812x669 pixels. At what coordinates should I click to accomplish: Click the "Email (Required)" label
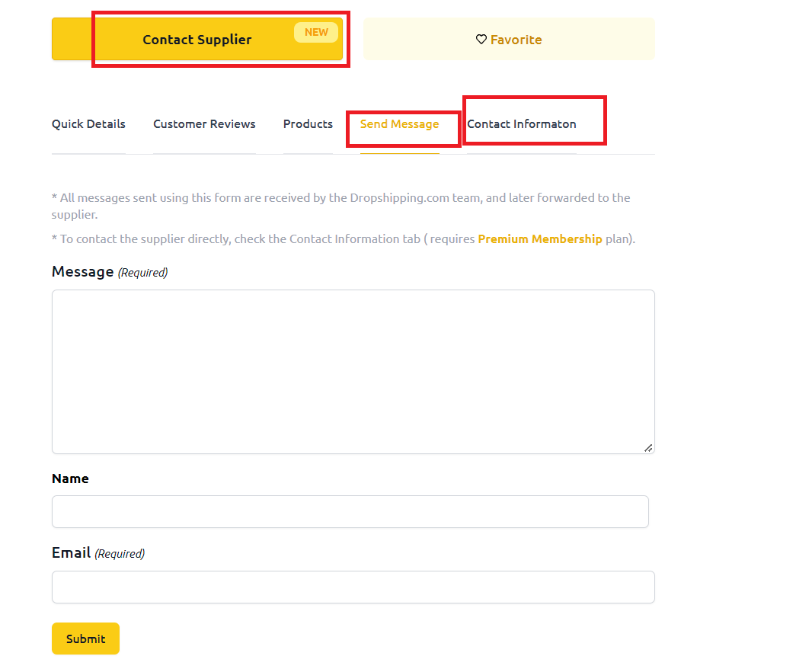coord(98,553)
